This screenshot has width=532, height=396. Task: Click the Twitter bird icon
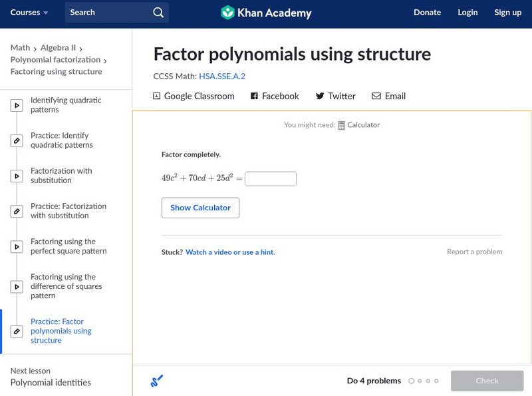[x=320, y=97]
